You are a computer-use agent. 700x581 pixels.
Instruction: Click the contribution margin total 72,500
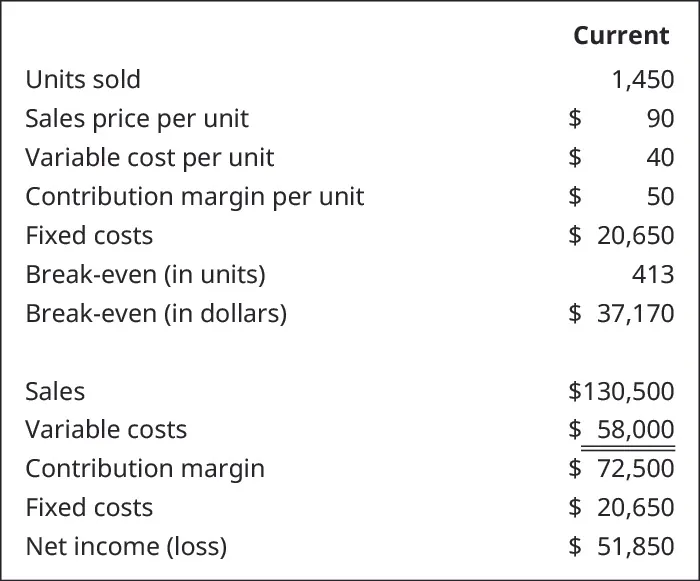point(635,468)
